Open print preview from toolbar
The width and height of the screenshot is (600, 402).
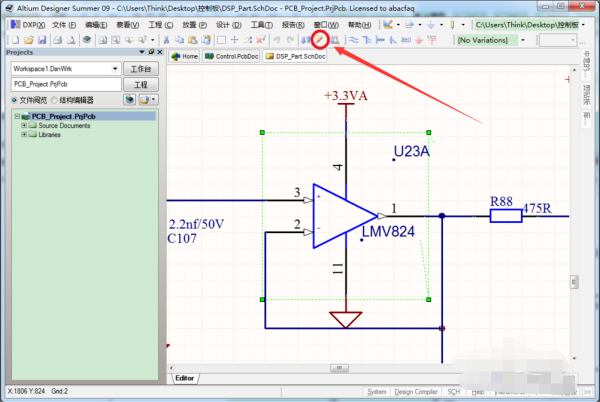pyautogui.click(x=71, y=40)
